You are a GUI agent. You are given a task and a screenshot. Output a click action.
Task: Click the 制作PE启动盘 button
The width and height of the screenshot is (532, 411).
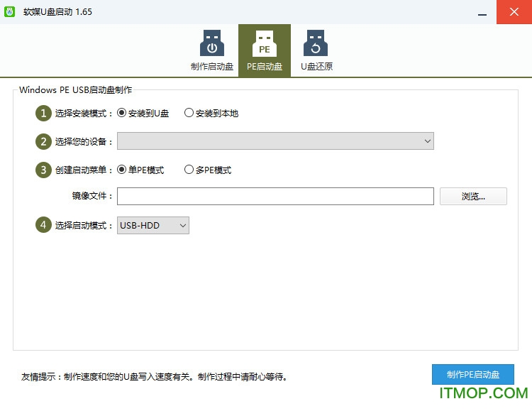tap(473, 375)
